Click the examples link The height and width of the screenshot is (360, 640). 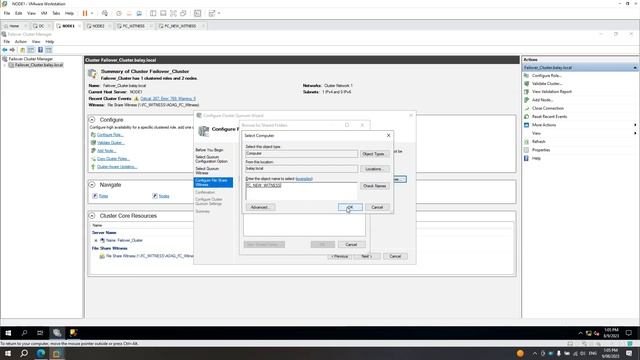304,179
